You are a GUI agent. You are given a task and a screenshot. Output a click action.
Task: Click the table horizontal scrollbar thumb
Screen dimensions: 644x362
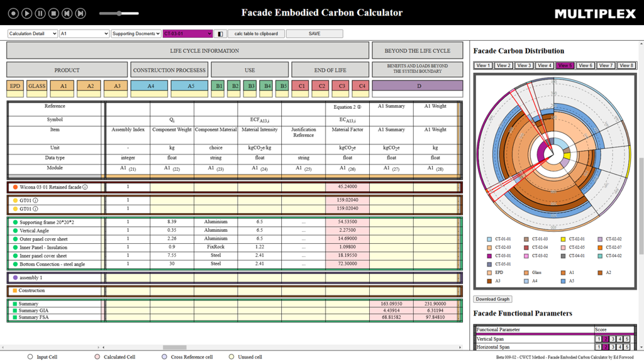point(175,347)
